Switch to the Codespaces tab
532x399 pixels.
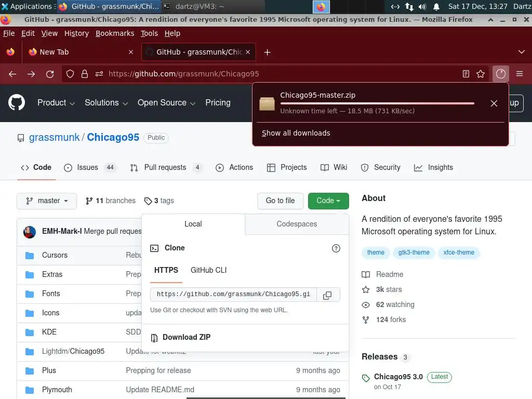coord(297,224)
